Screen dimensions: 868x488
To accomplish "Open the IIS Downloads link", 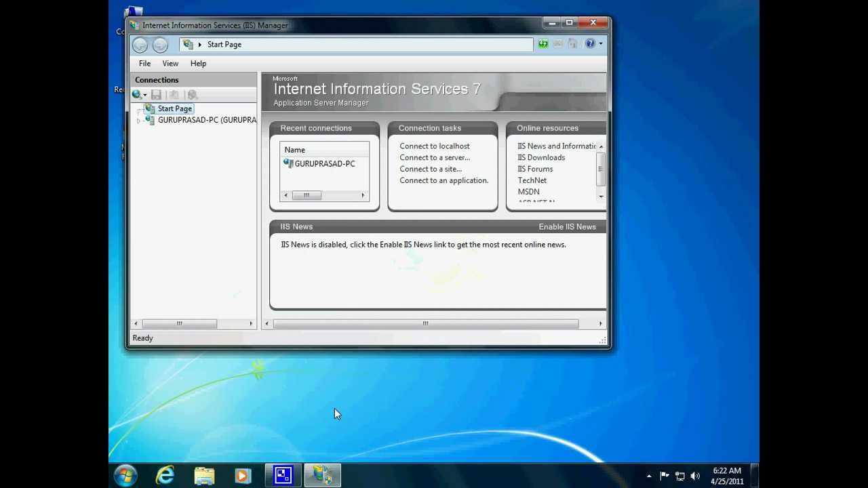I will 541,157.
